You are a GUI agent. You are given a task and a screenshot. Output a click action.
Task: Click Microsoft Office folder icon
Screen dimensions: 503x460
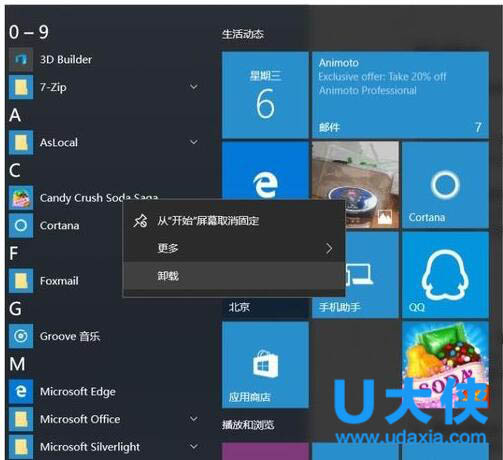click(x=21, y=419)
